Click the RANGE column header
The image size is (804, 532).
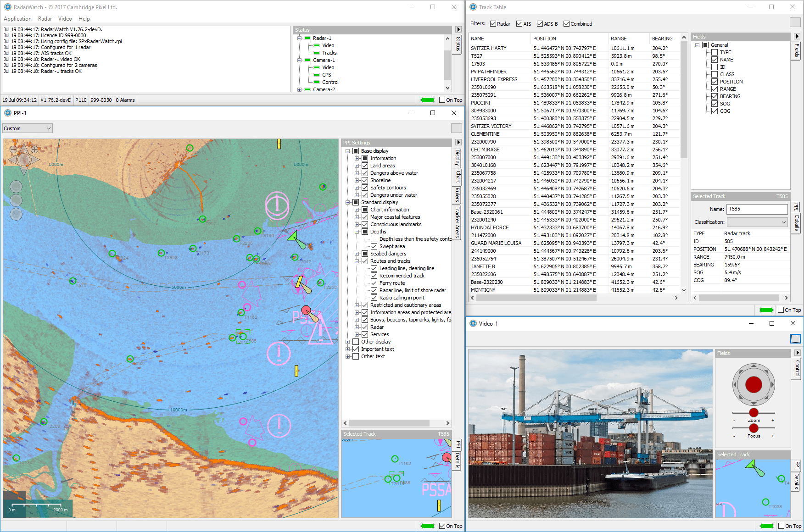(x=619, y=39)
